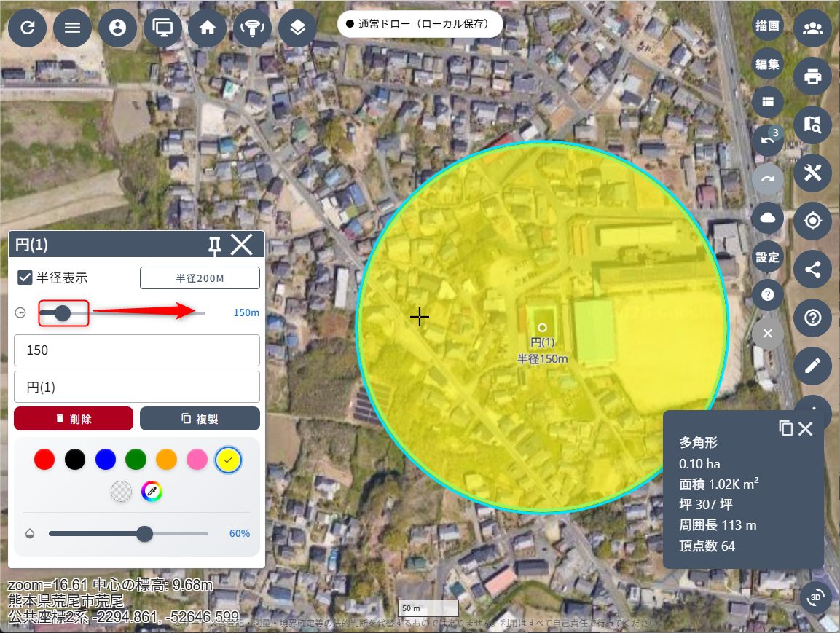Select the blue color swatch
840x633 pixels.
(106, 459)
